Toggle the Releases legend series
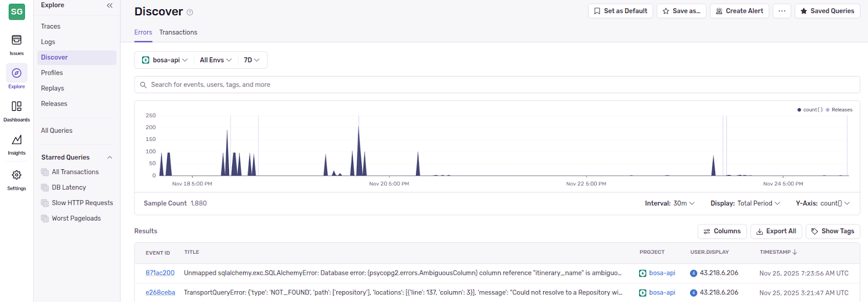 point(839,110)
